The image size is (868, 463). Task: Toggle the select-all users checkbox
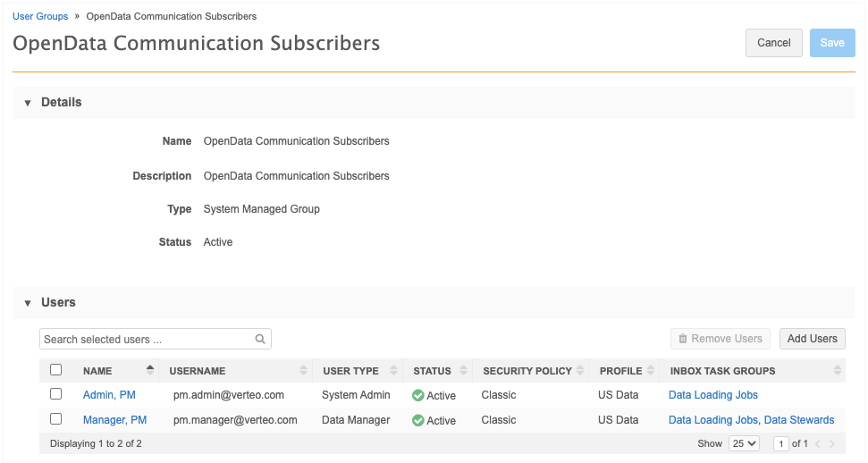pyautogui.click(x=56, y=370)
